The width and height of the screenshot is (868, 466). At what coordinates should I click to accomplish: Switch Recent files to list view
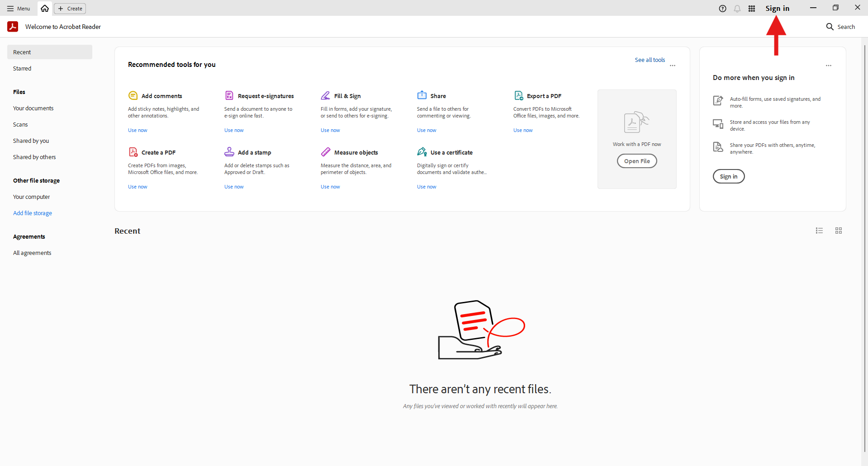819,231
